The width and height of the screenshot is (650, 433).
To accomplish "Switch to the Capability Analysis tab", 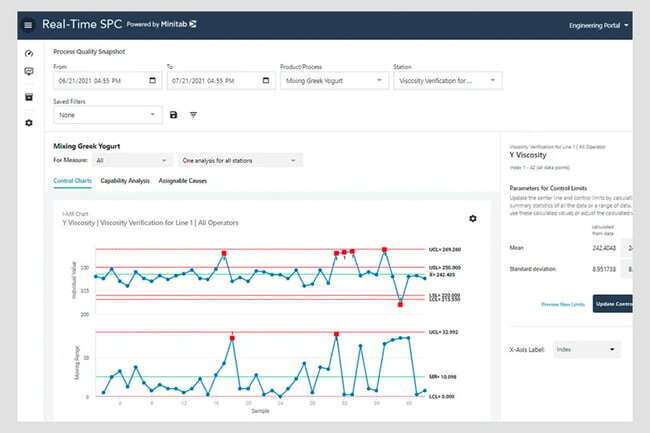I will pyautogui.click(x=125, y=181).
